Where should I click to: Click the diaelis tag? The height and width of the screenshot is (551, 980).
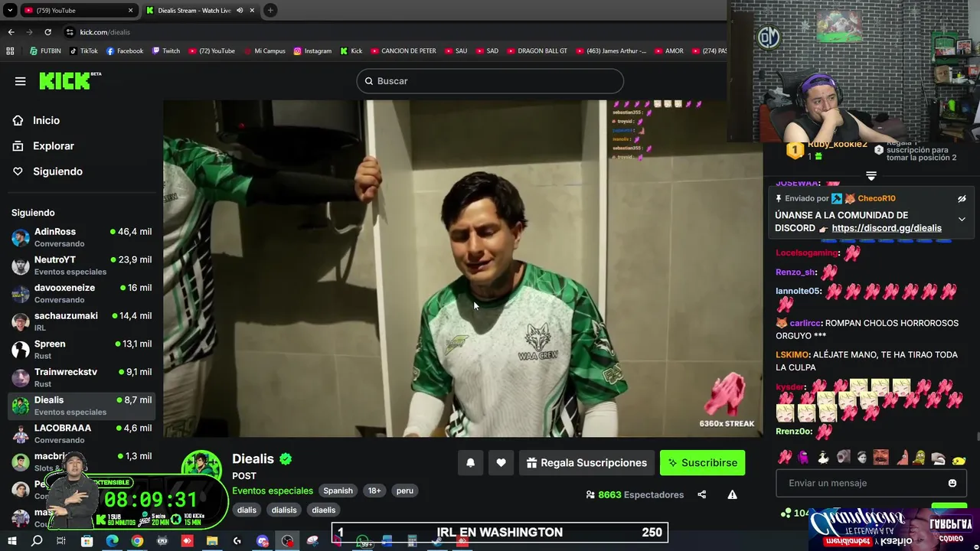click(323, 510)
